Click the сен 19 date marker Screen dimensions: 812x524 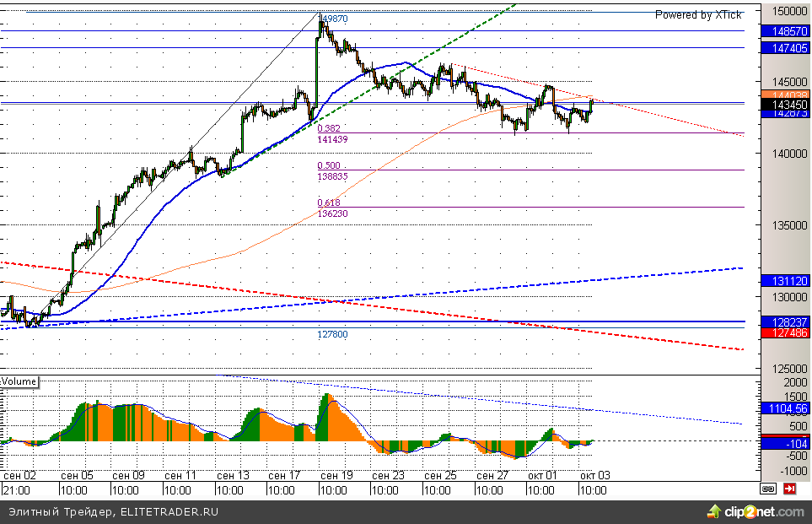337,476
